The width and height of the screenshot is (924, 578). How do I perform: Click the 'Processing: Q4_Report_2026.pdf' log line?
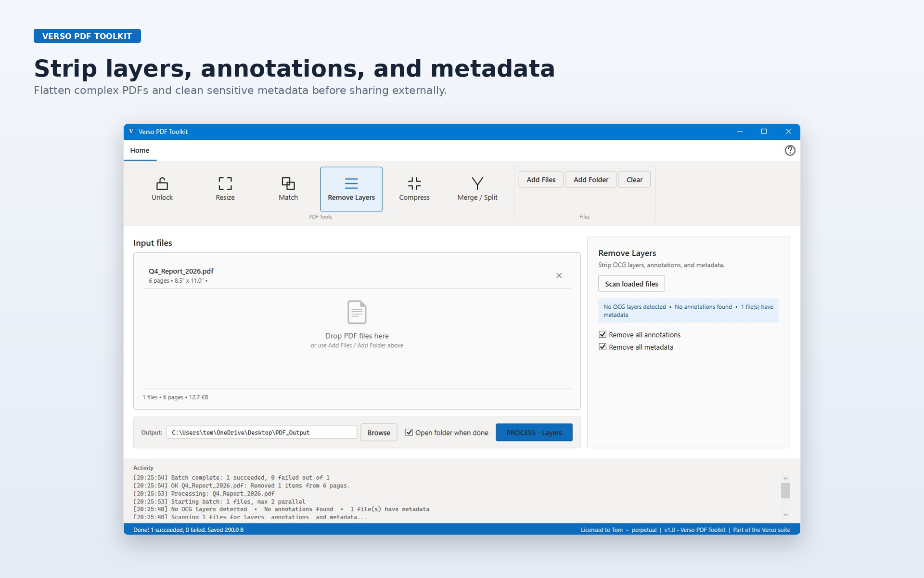click(204, 494)
